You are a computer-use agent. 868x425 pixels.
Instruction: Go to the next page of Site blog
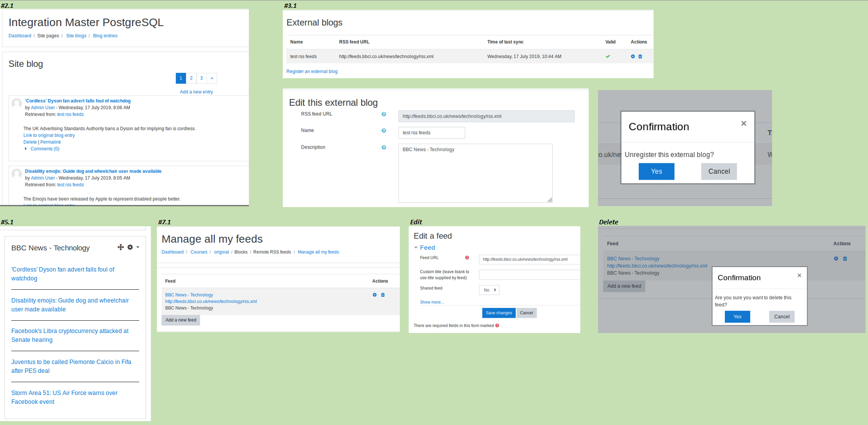212,78
